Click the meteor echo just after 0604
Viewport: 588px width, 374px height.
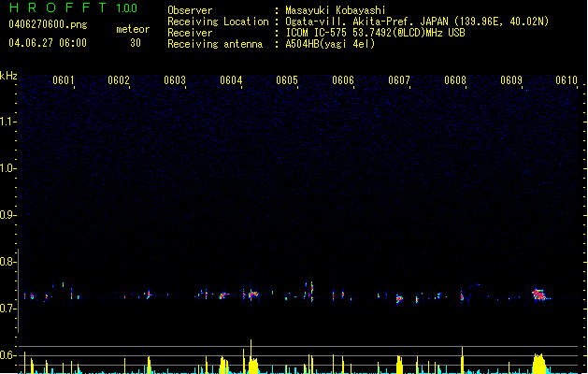[x=253, y=295]
